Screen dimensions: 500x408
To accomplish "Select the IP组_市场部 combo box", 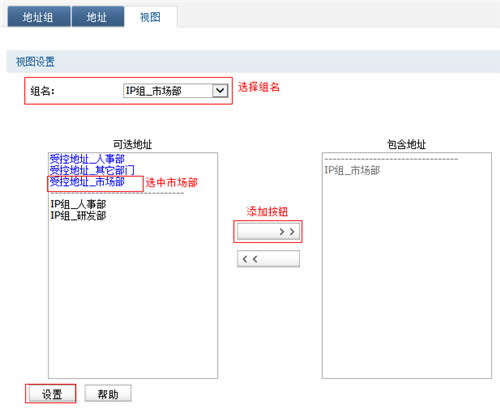I will (x=175, y=91).
